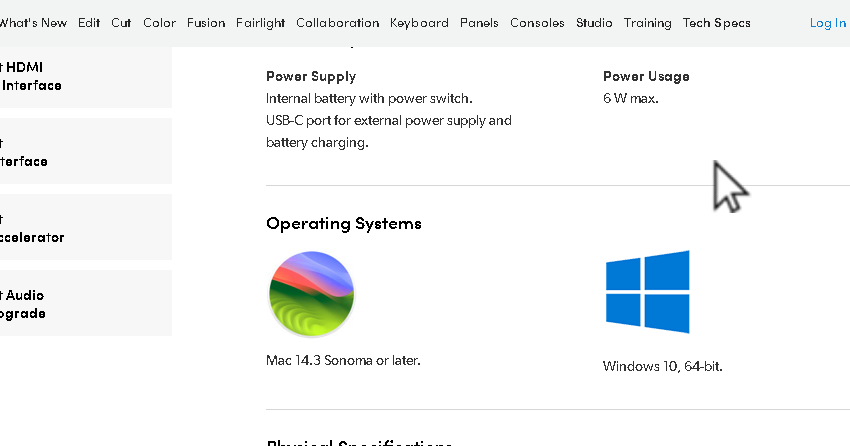The height and width of the screenshot is (446, 850).
Task: Open the Collaboration page
Action: tap(337, 23)
